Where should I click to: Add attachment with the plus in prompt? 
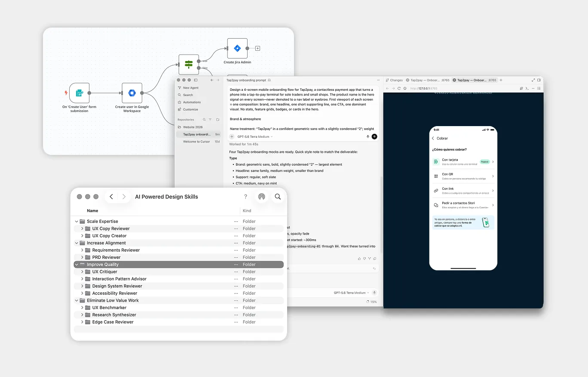[232, 136]
